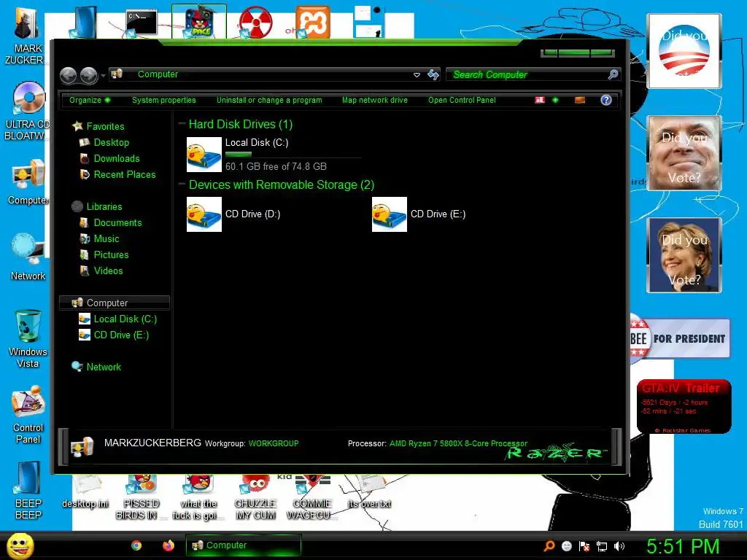Go forward with the Forward arrow button
The image size is (747, 560).
pos(88,75)
